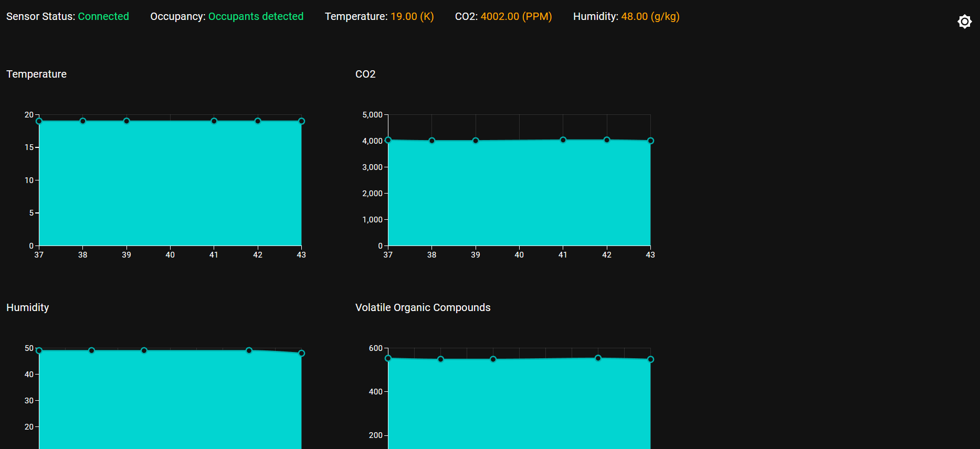Click the '400' y-axis label in VOC chart
This screenshot has height=449, width=980.
pyautogui.click(x=376, y=392)
